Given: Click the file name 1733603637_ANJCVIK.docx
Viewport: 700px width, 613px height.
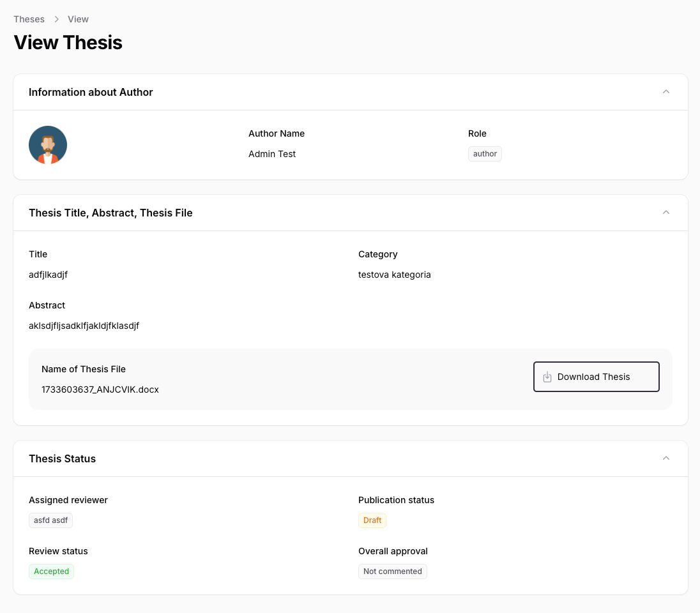Looking at the screenshot, I should pos(100,390).
